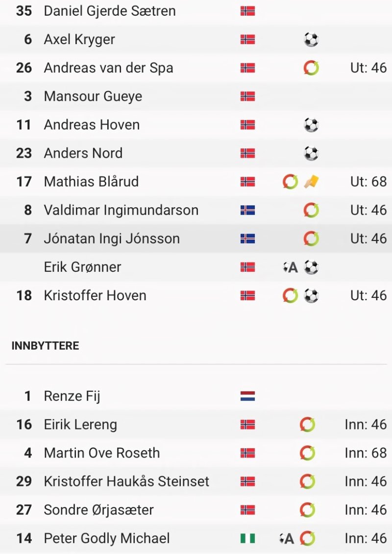The image size is (392, 554).
Task: Click the goal ball beside Anders Nord
Action: [x=311, y=153]
